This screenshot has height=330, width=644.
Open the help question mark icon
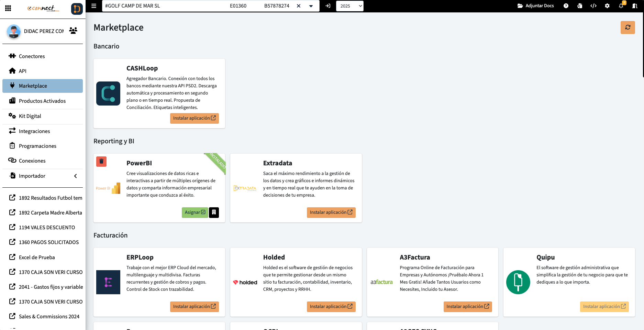pos(566,6)
